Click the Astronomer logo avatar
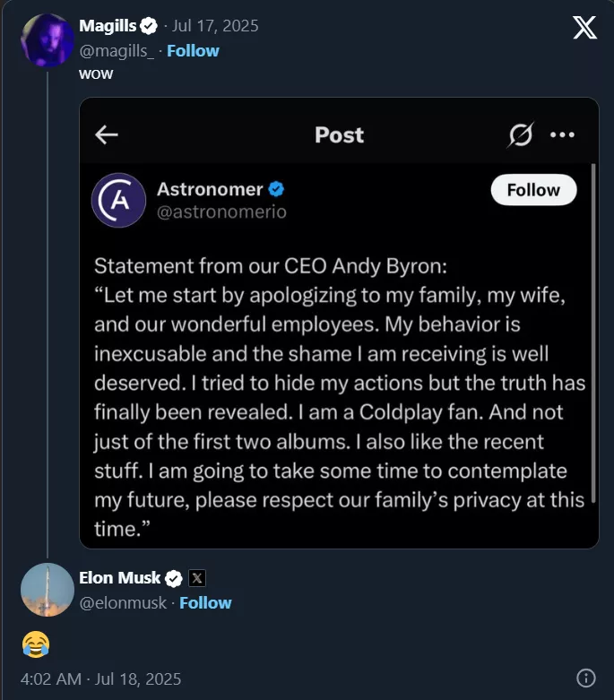The image size is (614, 700). click(118, 200)
